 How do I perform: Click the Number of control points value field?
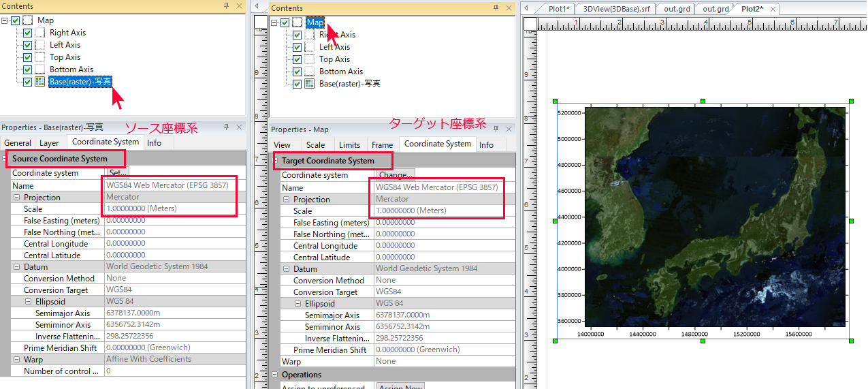[x=174, y=371]
